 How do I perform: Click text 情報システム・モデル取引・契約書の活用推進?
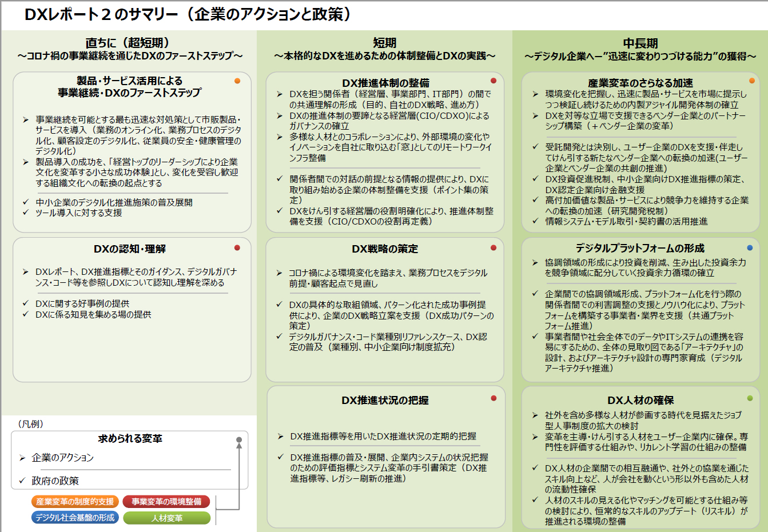tap(627, 221)
